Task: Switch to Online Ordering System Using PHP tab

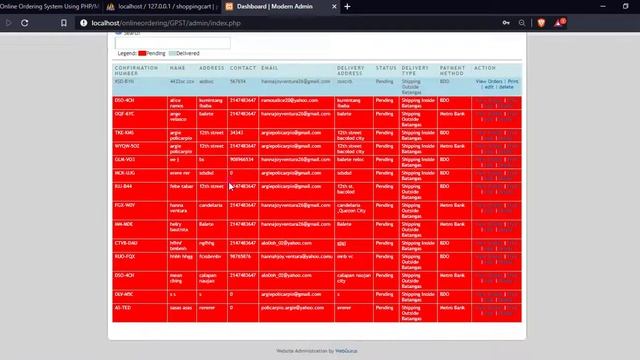Action: coord(49,7)
